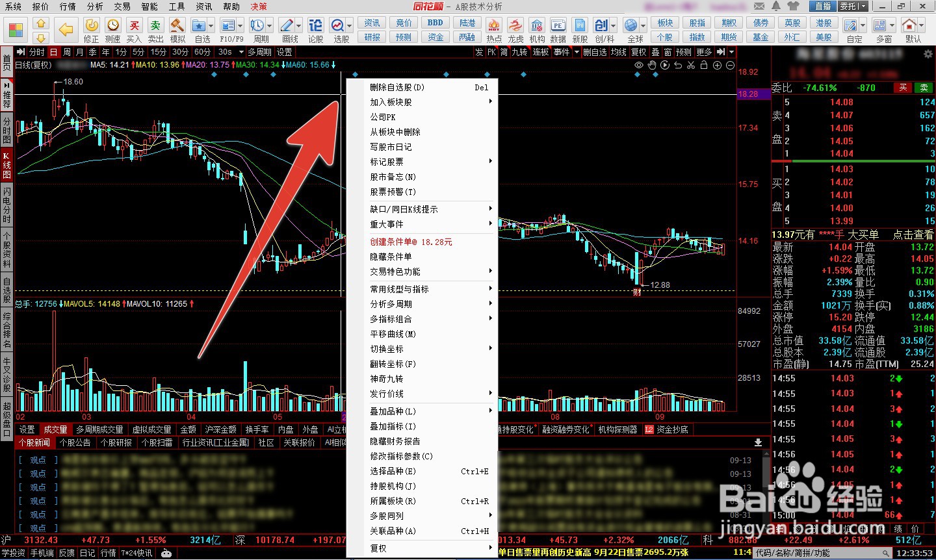Image resolution: width=936 pixels, height=560 pixels.
Task: Click the zoom-out minus icon on chart
Action: point(730,65)
